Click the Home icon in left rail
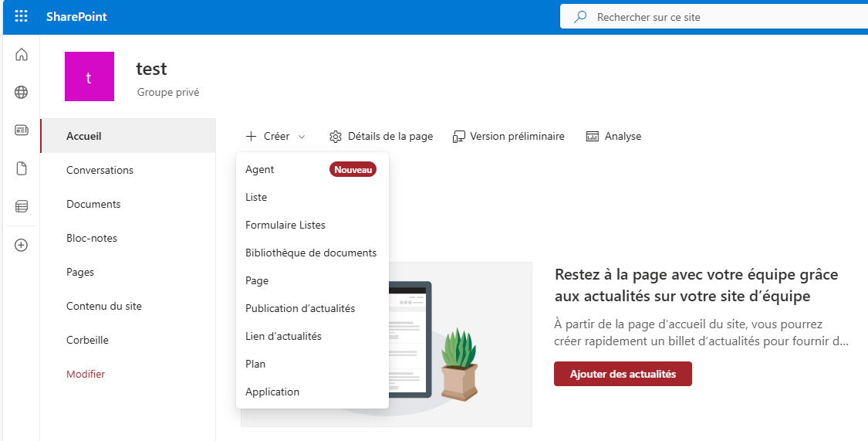The height and width of the screenshot is (441, 868). (x=22, y=55)
